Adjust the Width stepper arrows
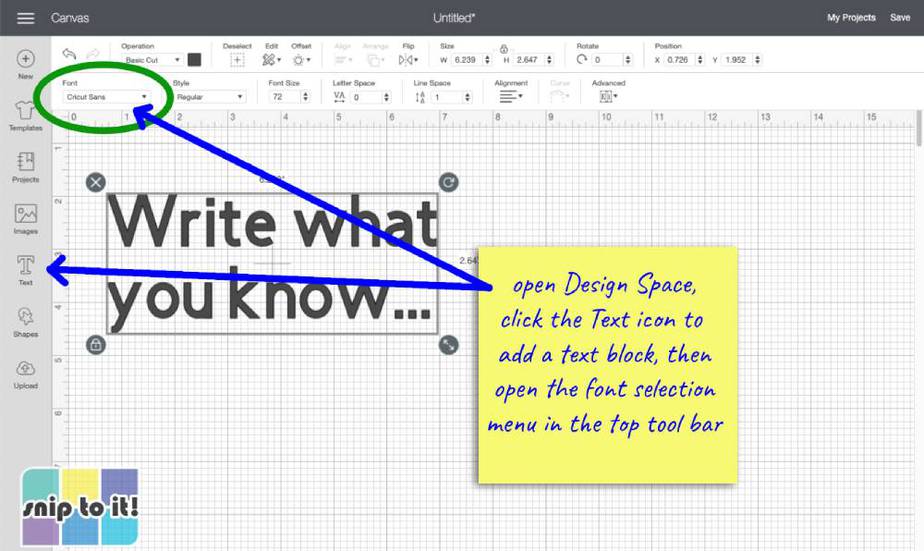Viewport: 924px width, 551px height. click(487, 60)
